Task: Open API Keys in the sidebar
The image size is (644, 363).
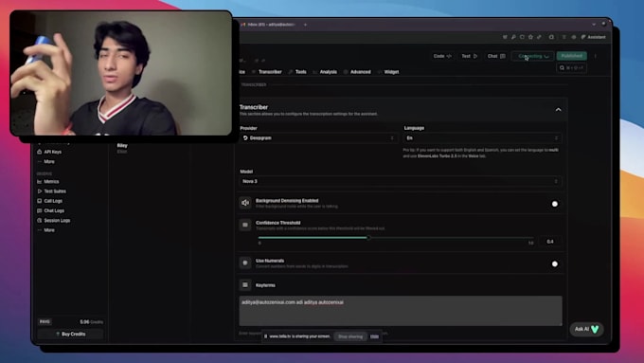Action: 49,152
